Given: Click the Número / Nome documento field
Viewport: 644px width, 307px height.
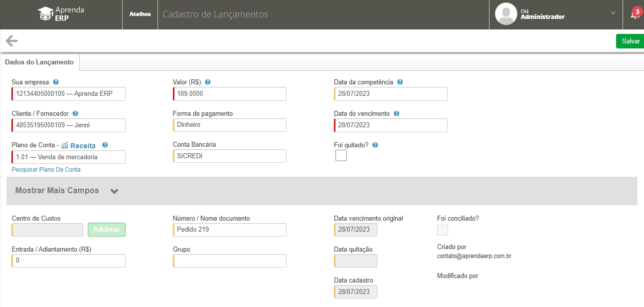Looking at the screenshot, I should (x=230, y=230).
